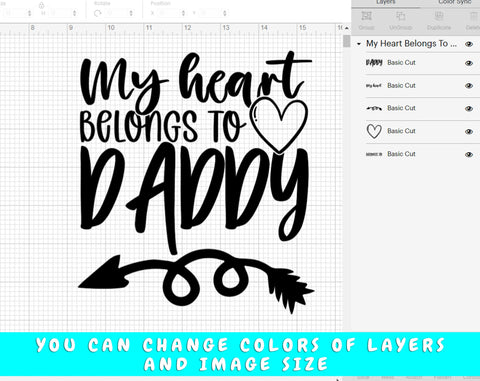This screenshot has height=381, width=480.
Task: Click Basic Cut label on DADDY layer
Action: (x=401, y=63)
